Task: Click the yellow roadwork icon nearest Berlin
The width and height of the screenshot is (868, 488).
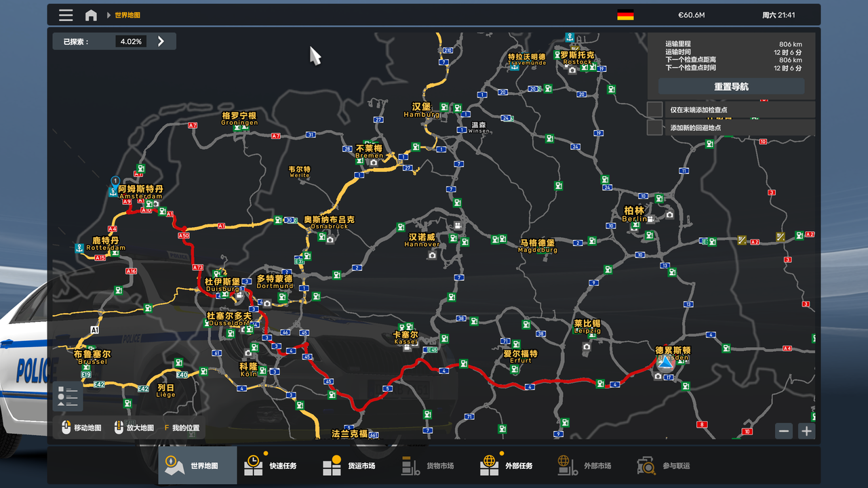Action: tap(743, 239)
